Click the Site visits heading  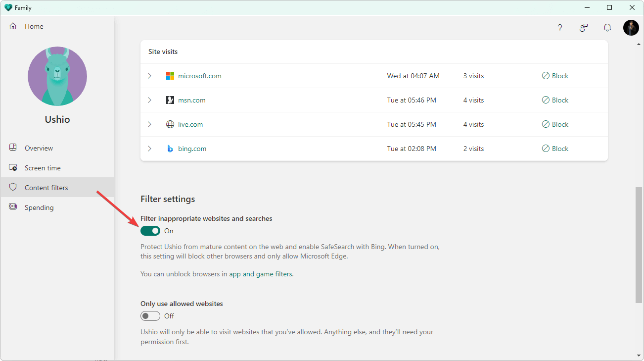pyautogui.click(x=163, y=52)
